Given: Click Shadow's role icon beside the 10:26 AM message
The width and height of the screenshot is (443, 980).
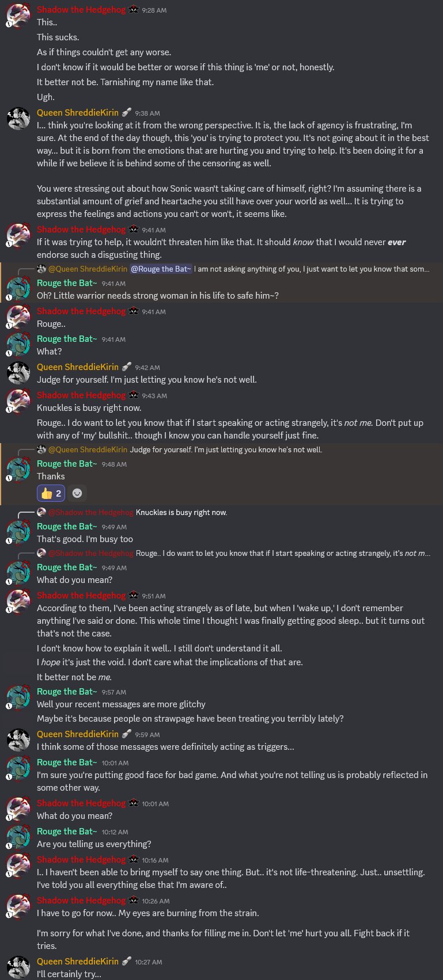Looking at the screenshot, I should click(x=133, y=901).
